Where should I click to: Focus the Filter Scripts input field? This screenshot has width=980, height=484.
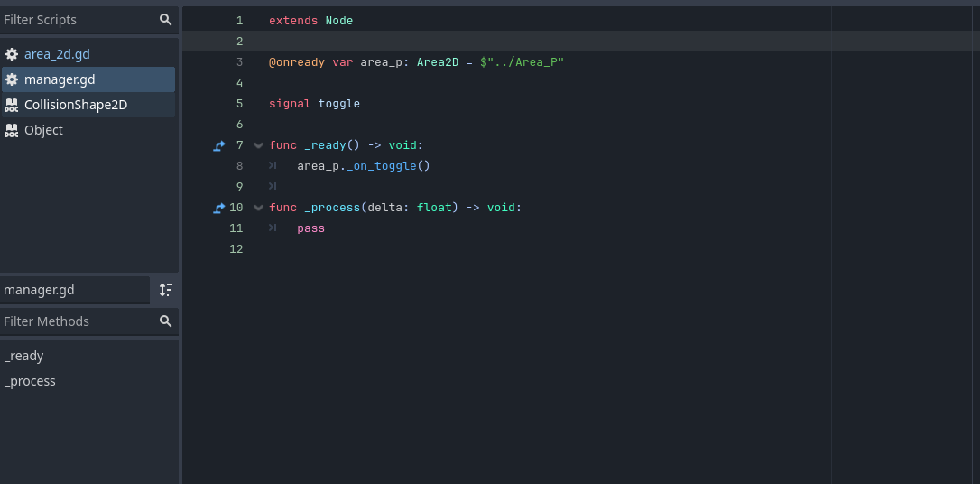point(79,20)
